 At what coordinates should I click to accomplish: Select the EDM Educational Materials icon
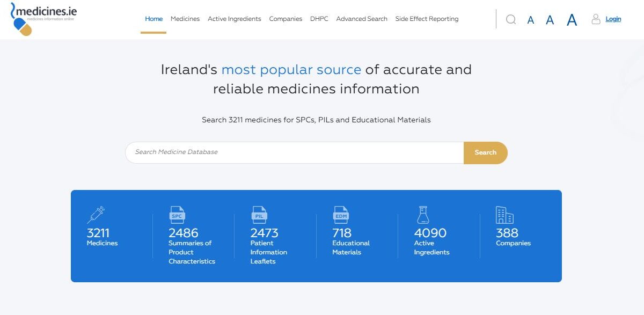(341, 214)
